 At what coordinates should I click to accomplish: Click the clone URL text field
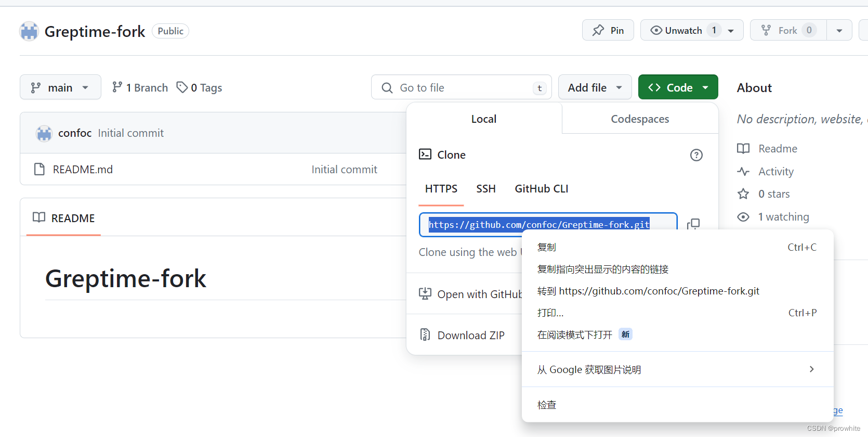548,224
